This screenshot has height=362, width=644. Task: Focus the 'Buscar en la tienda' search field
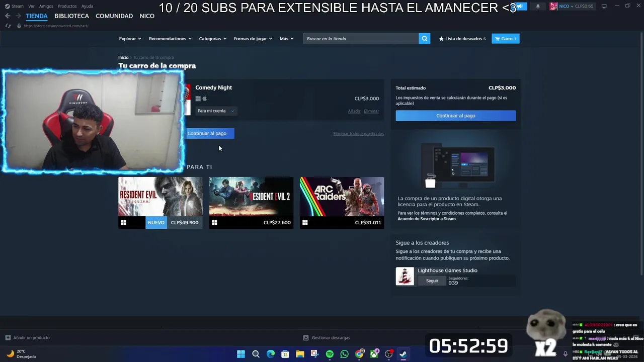[x=361, y=39]
